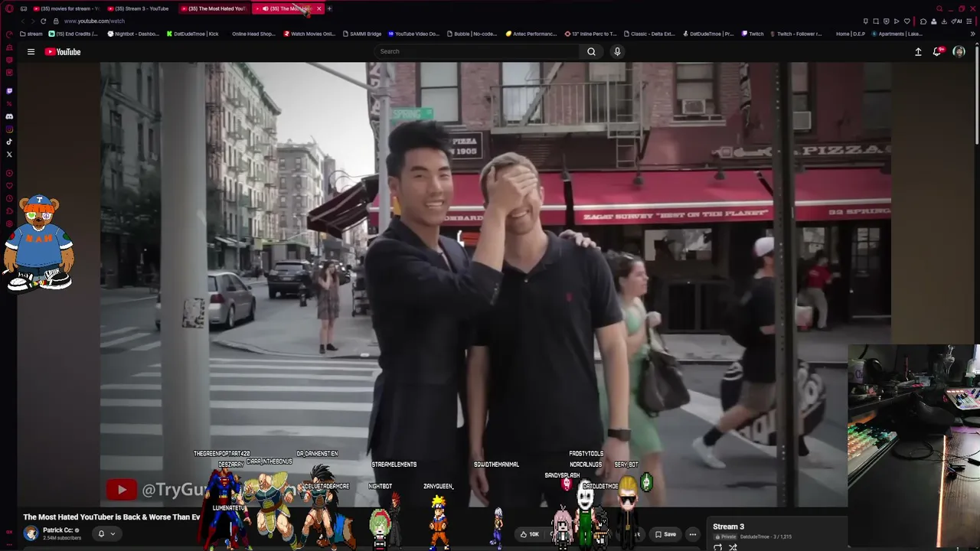Go back in browser history
Screen dimensions: 980x551
coord(22,21)
